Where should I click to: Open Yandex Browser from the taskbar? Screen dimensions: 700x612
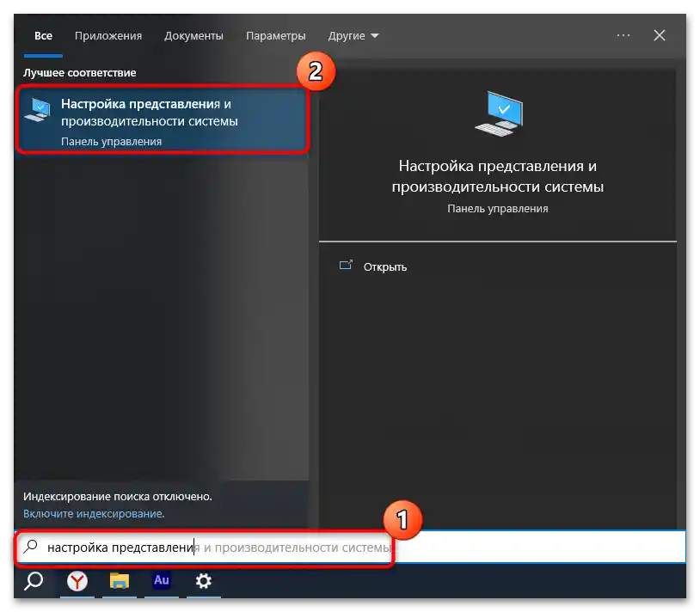[x=77, y=582]
